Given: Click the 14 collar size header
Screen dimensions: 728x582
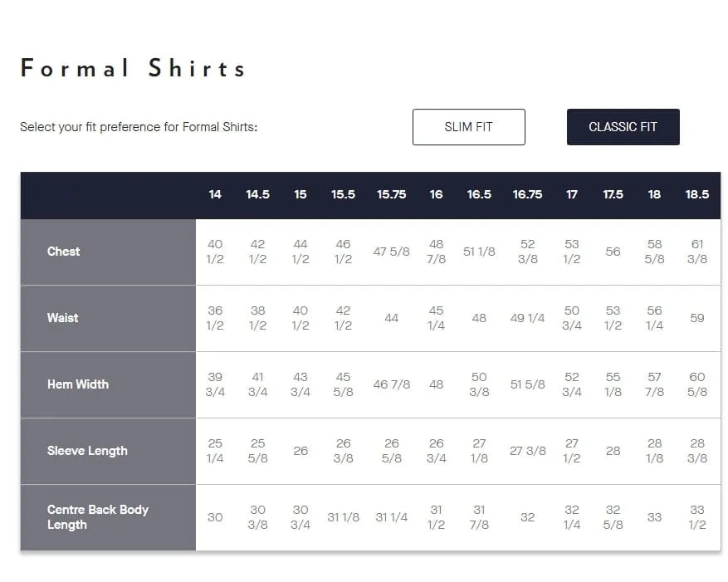Looking at the screenshot, I should (x=214, y=194).
